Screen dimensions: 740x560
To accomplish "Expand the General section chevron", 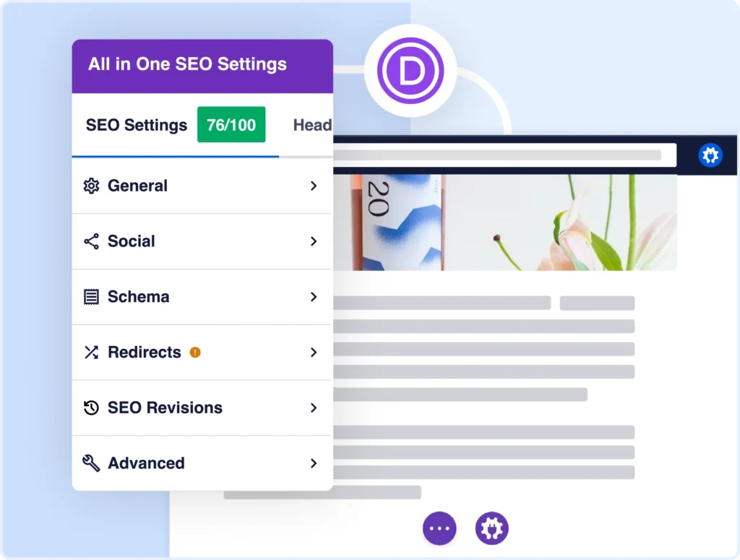I will click(x=314, y=186).
